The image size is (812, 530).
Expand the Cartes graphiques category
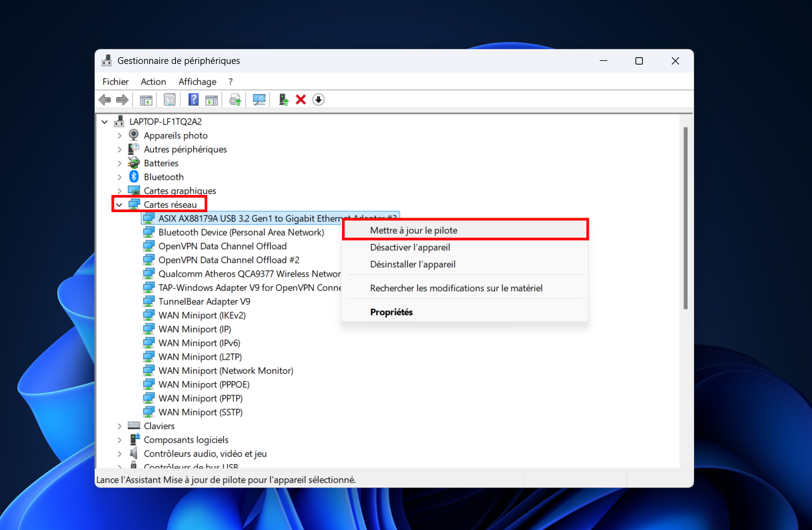[x=119, y=191]
